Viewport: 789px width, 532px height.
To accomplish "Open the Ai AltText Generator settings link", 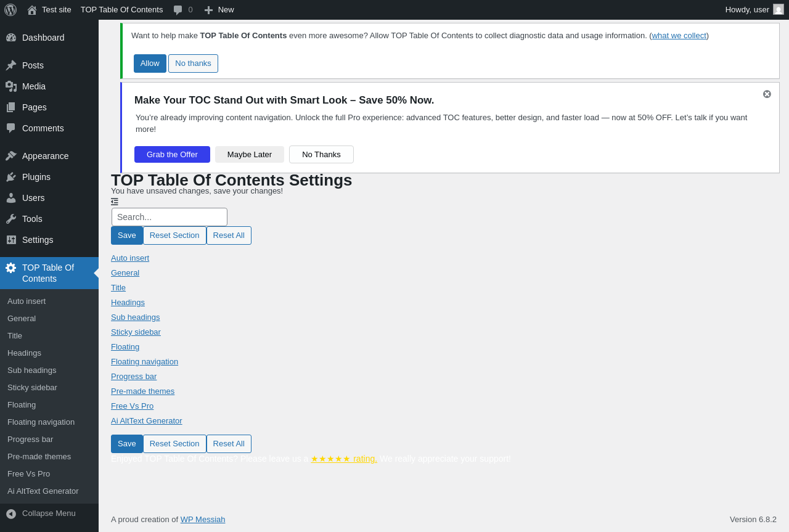I will [x=147, y=421].
